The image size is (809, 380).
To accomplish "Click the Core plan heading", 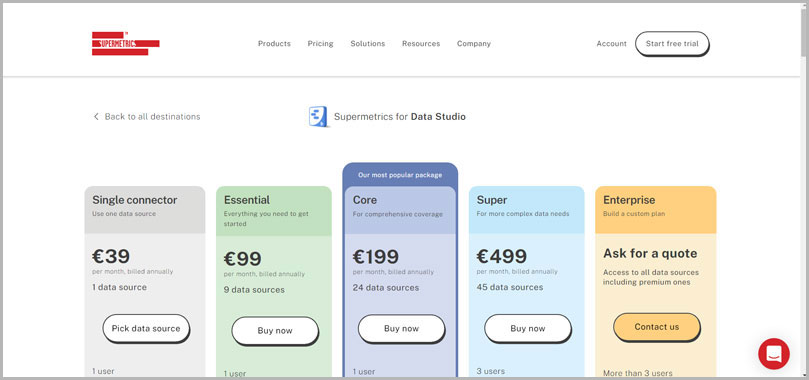I will [x=365, y=200].
